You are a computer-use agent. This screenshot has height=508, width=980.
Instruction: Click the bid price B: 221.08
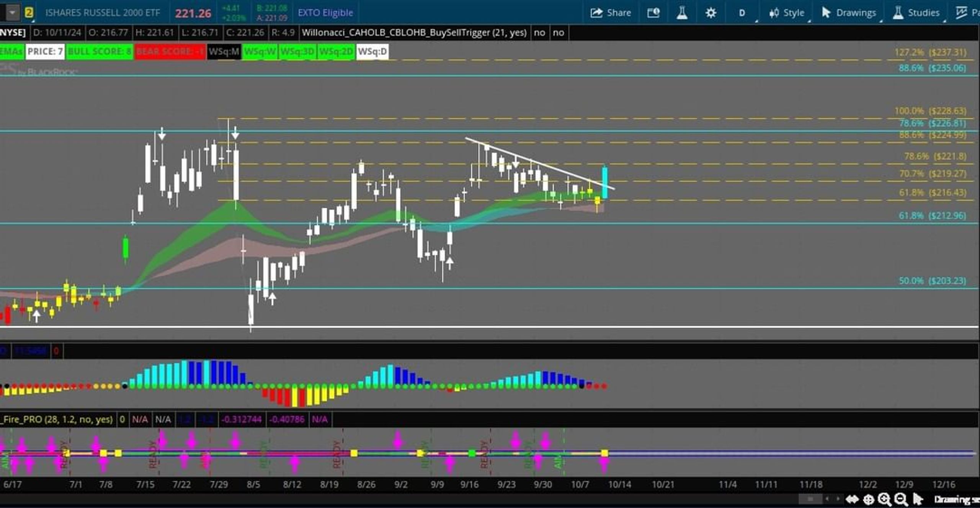pyautogui.click(x=272, y=8)
